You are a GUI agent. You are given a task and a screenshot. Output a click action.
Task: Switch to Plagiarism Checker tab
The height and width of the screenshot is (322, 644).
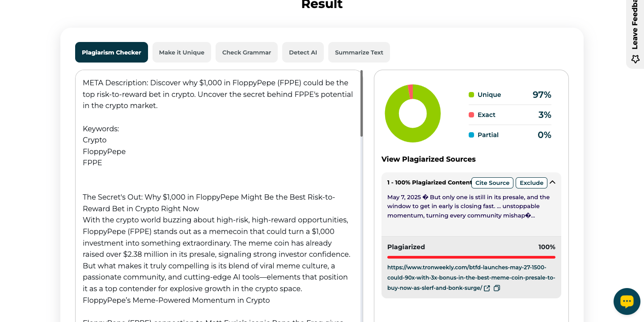(111, 52)
